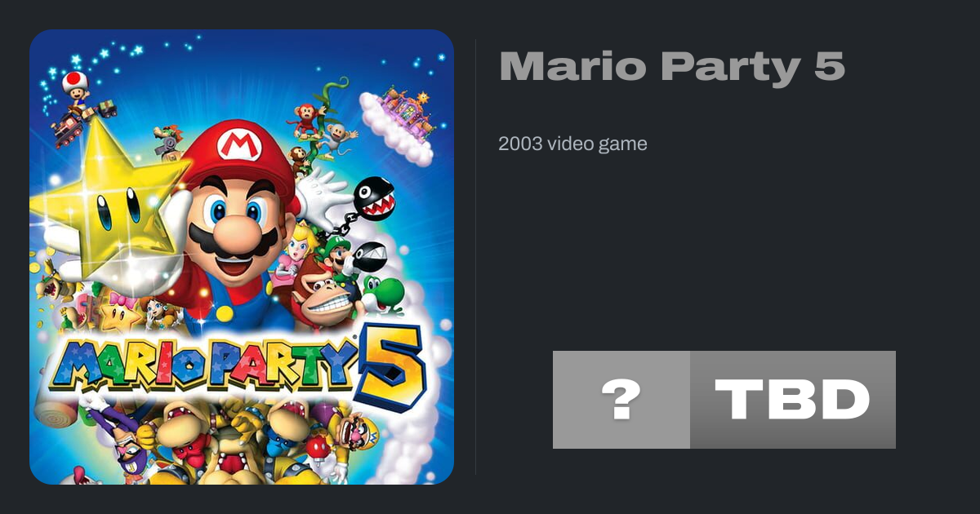Click Mario's white-gloved waving hand
The width and height of the screenshot is (980, 514).
point(323,193)
